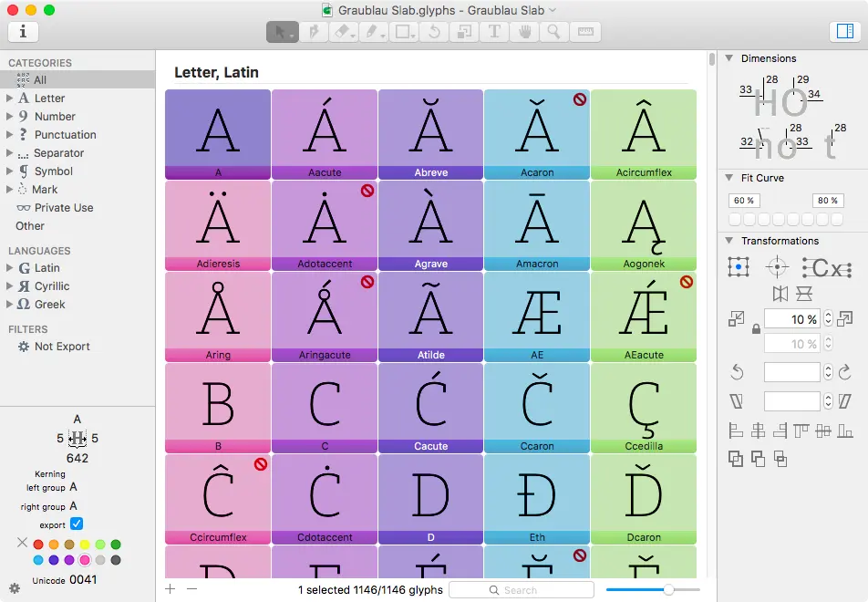This screenshot has width=868, height=602.
Task: Select the hand tool
Action: point(524,32)
